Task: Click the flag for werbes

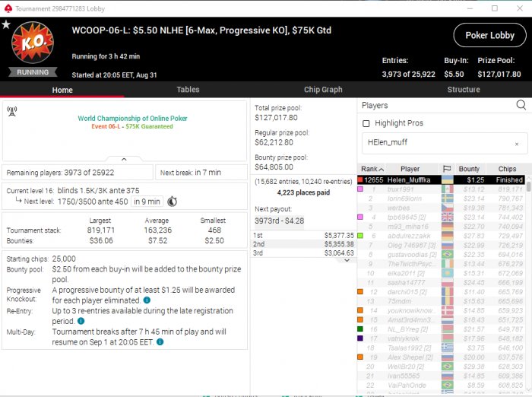Action: click(447, 208)
